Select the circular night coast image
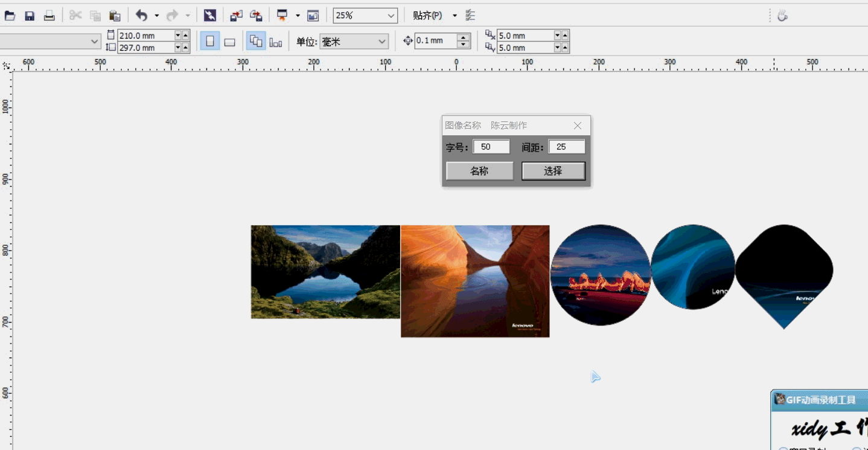Image resolution: width=868 pixels, height=450 pixels. point(600,275)
